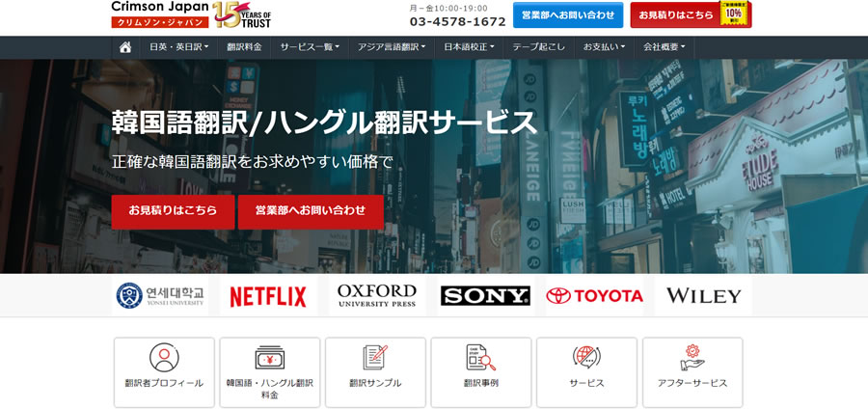Click blue 営業部へお問い合わせ header button
This screenshot has width=868, height=409.
[x=568, y=14]
